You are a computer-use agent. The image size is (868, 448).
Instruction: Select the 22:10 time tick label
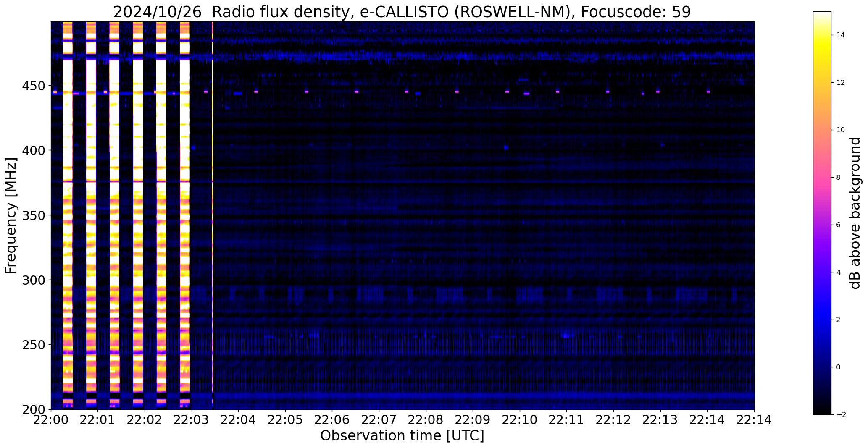coord(520,420)
